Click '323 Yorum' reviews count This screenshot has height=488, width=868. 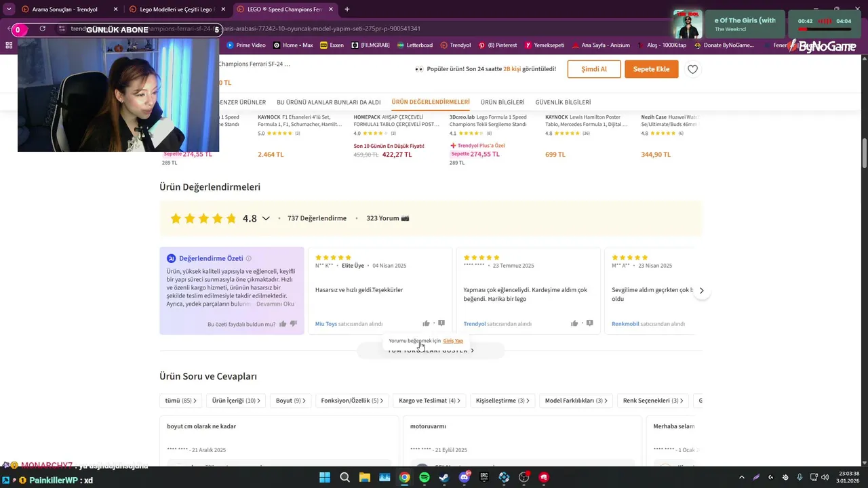(x=387, y=218)
